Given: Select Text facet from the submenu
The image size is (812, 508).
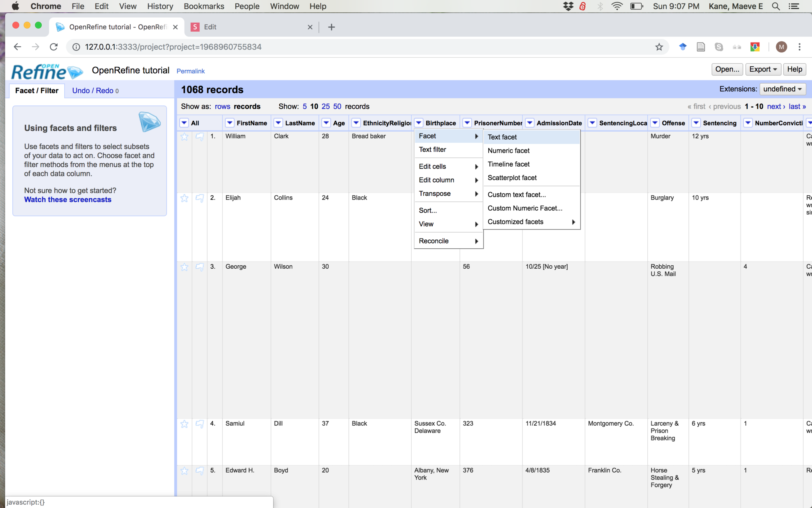Looking at the screenshot, I should coord(502,137).
